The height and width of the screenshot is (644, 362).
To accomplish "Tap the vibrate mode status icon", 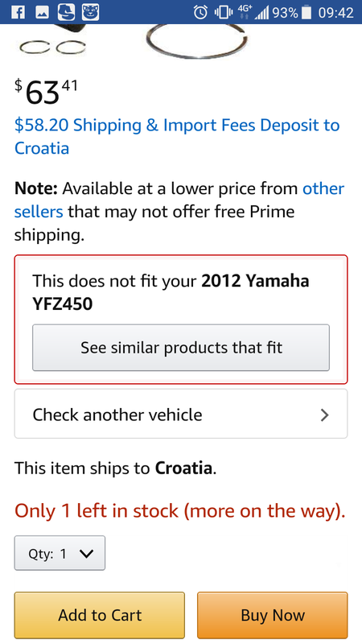I will pyautogui.click(x=222, y=12).
